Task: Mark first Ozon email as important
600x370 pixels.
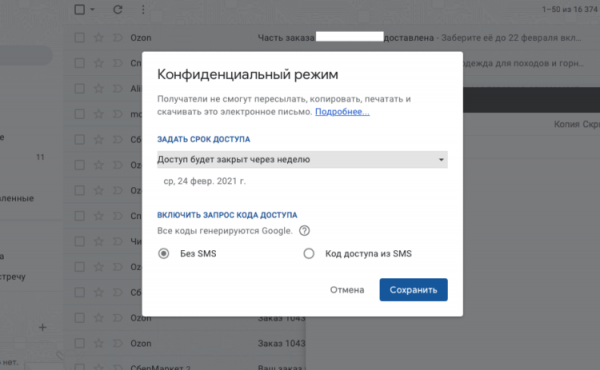Action: [117, 37]
